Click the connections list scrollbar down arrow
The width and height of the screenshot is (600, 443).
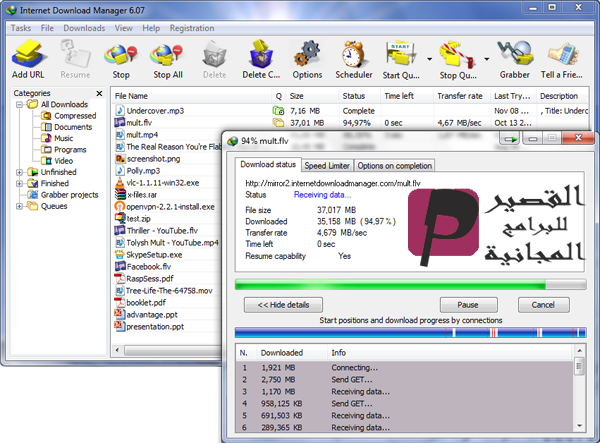tap(579, 426)
